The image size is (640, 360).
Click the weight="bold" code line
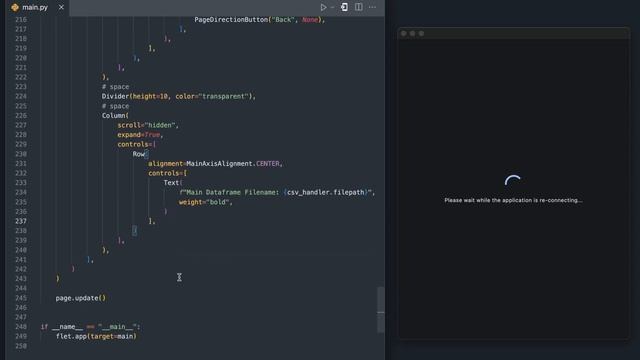click(x=206, y=202)
